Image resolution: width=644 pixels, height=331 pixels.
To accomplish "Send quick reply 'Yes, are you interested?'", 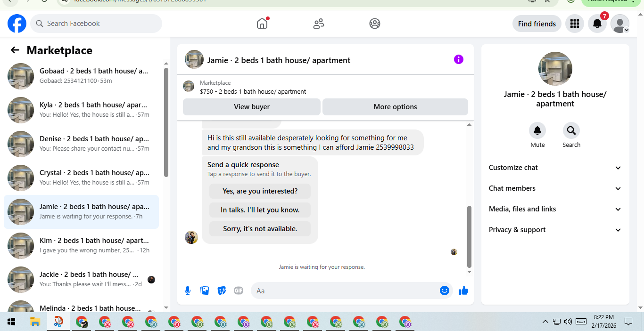I will [x=260, y=191].
